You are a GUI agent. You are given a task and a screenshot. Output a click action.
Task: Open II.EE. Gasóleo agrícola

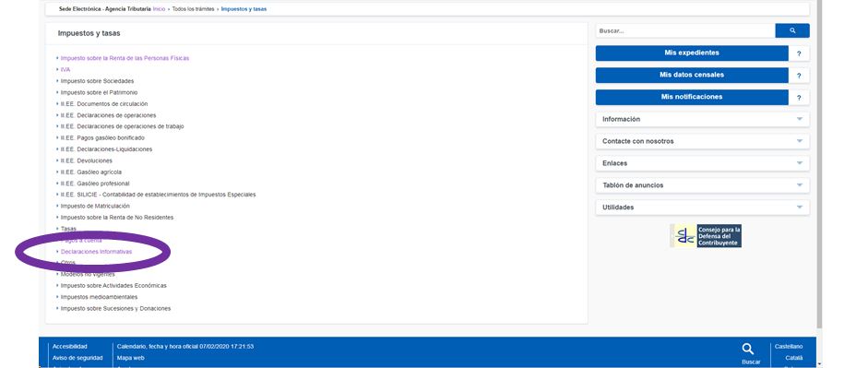click(x=90, y=172)
